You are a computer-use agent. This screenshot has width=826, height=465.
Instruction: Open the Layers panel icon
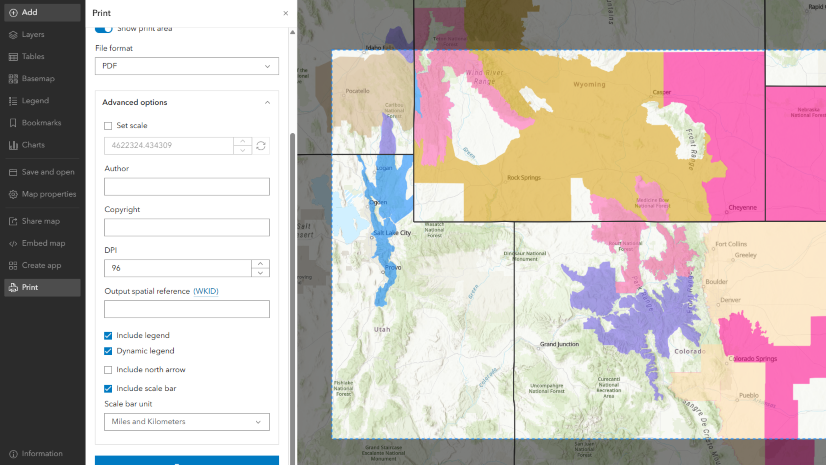point(13,35)
